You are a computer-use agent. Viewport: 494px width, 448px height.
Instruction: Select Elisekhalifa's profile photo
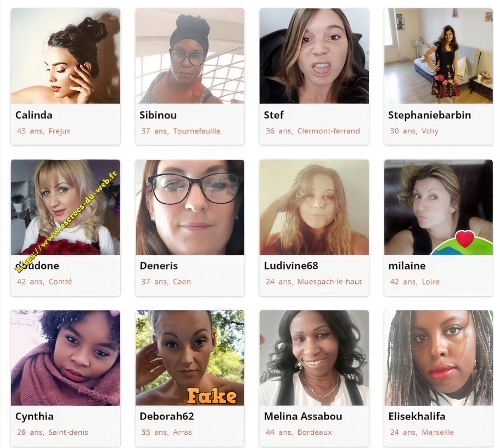(438, 357)
